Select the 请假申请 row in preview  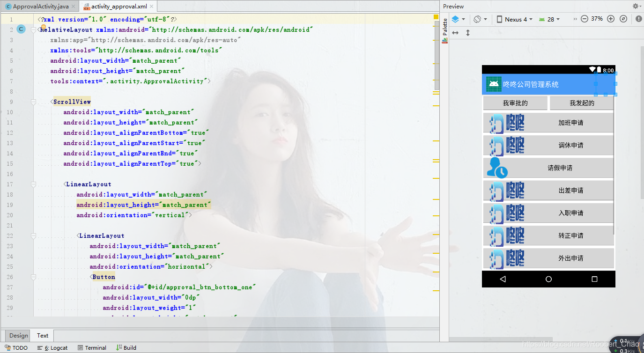click(x=548, y=168)
